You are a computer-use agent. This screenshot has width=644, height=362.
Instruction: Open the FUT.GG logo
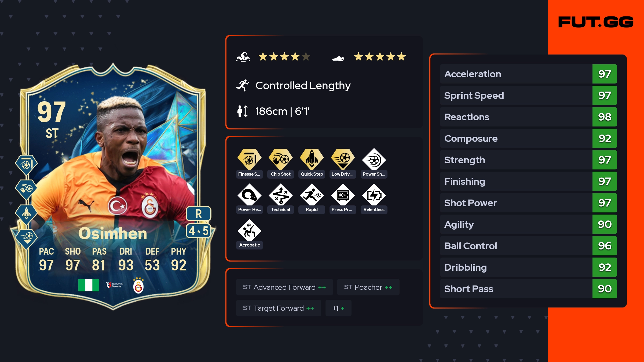596,22
